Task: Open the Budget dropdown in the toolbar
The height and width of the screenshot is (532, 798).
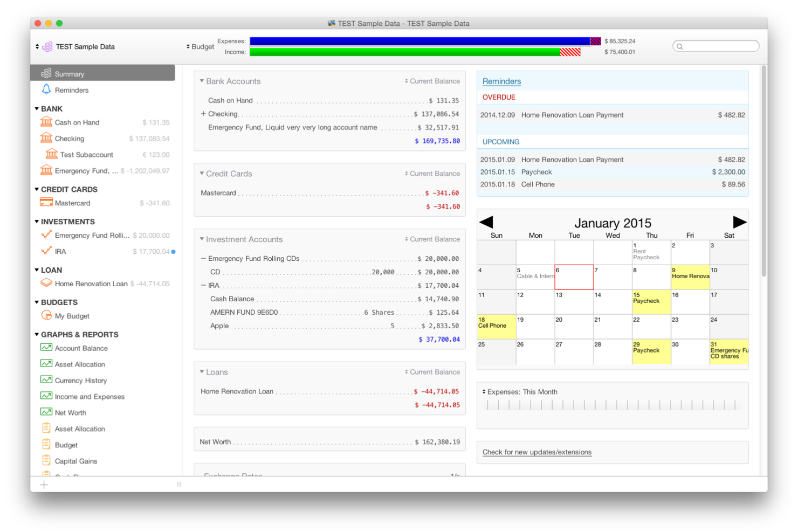Action: pyautogui.click(x=200, y=47)
